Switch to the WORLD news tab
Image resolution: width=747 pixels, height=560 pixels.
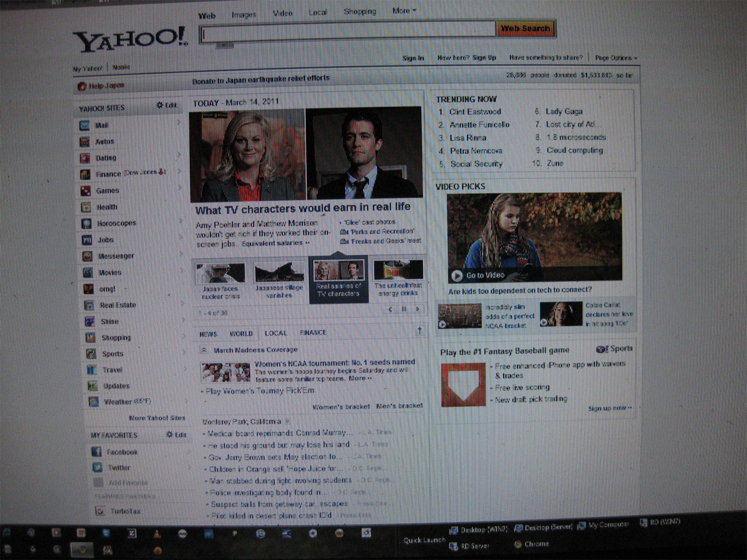point(241,334)
